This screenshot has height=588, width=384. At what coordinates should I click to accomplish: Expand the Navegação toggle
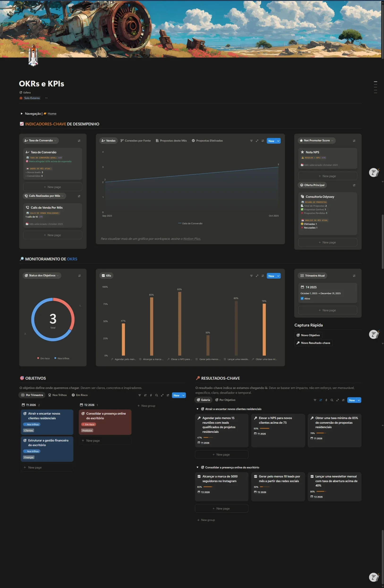pos(22,114)
